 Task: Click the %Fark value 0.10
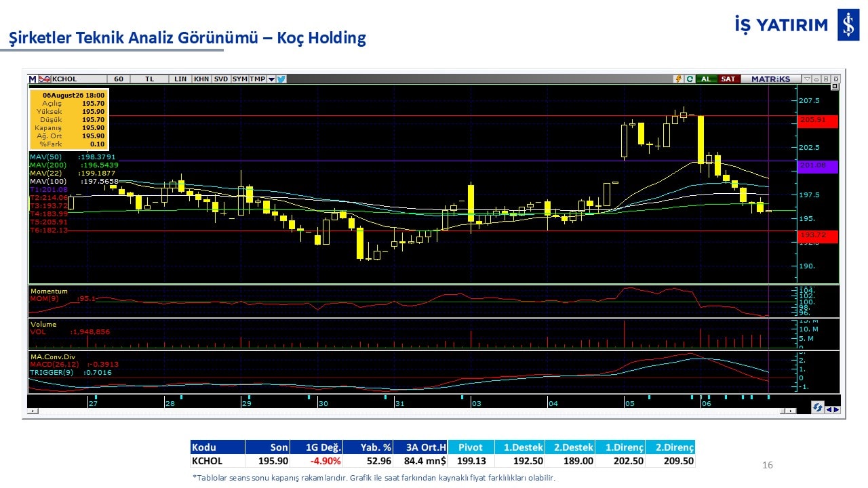pyautogui.click(x=98, y=144)
